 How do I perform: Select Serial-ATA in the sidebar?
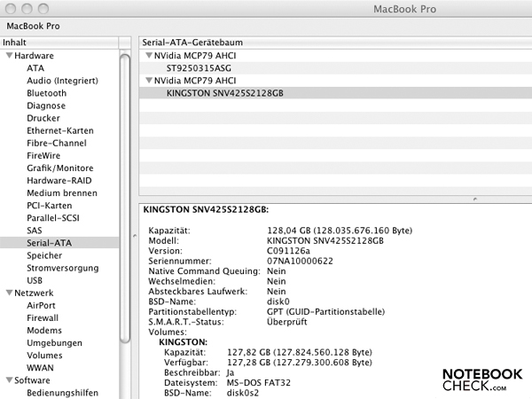coord(59,243)
